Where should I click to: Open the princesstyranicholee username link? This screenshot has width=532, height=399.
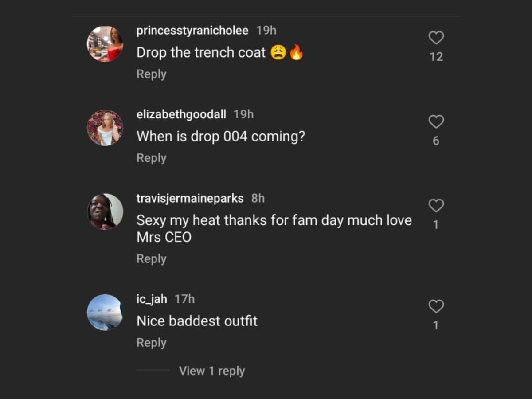click(192, 31)
